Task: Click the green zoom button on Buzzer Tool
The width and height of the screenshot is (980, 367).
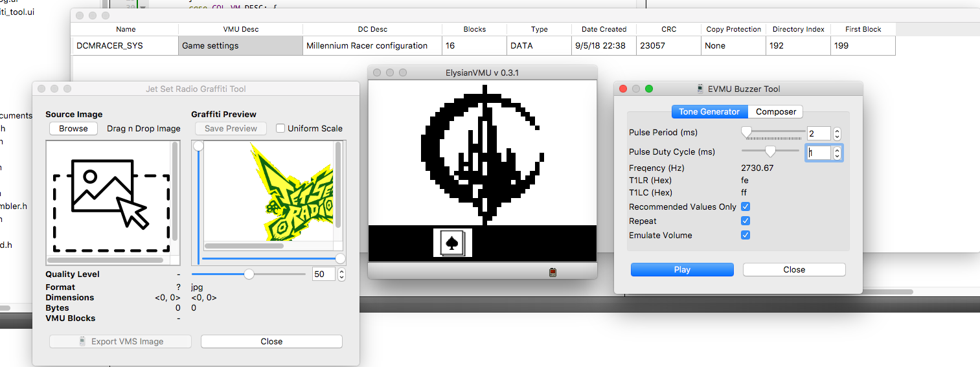Action: [x=649, y=89]
